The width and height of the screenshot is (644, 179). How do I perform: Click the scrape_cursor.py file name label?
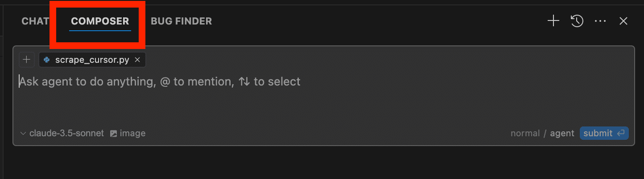coord(92,60)
